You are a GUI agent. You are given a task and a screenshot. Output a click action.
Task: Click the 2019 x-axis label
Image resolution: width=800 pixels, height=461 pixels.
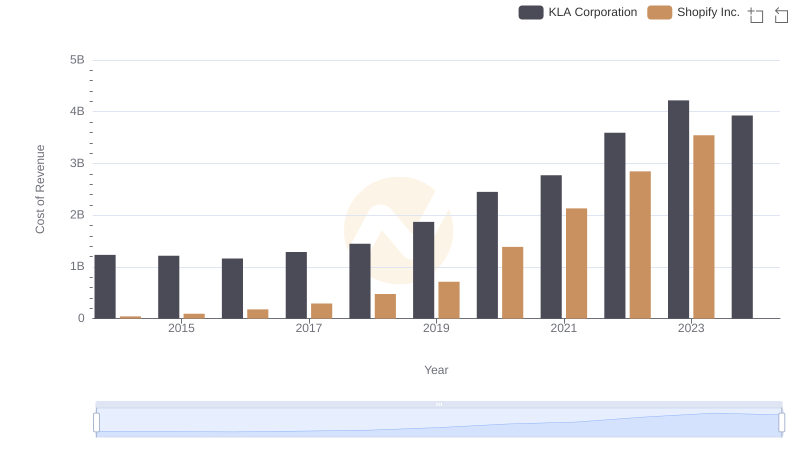(x=436, y=328)
